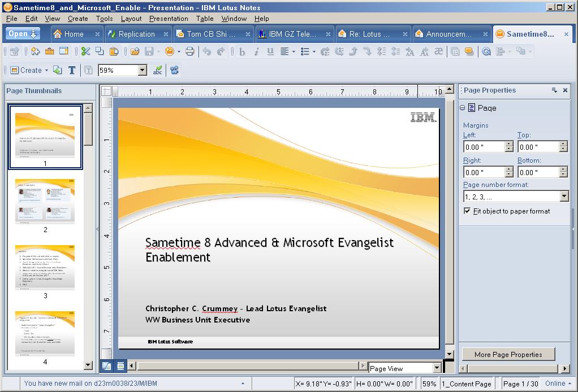The width and height of the screenshot is (578, 392).
Task: Collapse the Page section expander
Action: [462, 108]
